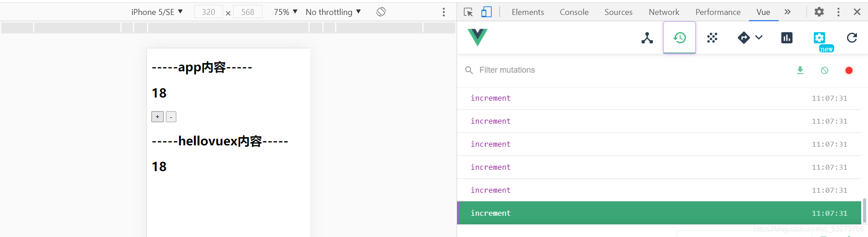Click the + button under app content
This screenshot has height=237, width=868.
(x=157, y=117)
